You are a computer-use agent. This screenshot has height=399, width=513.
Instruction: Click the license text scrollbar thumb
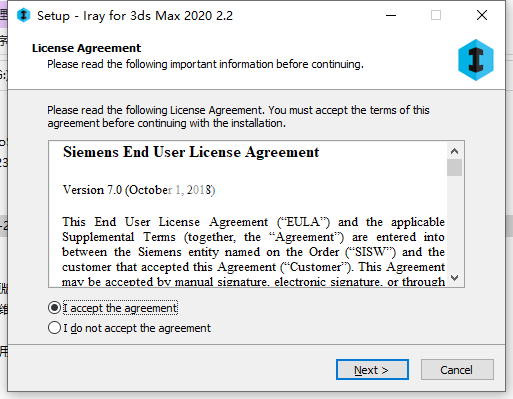point(454,168)
